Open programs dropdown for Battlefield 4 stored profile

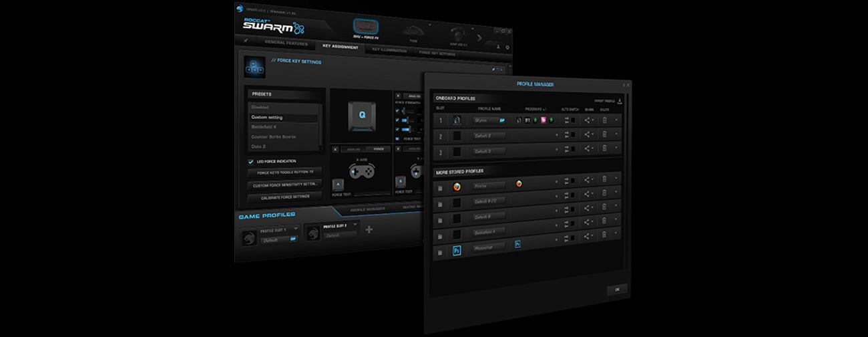[556, 226]
